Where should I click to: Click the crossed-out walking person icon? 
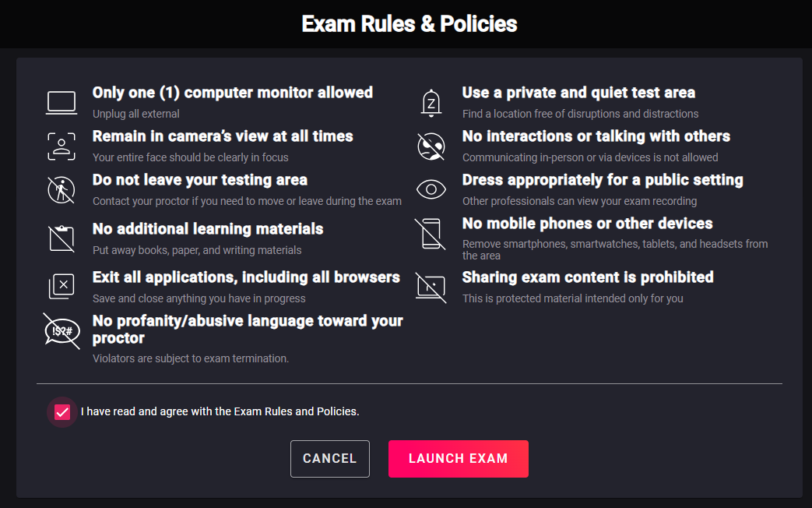tap(61, 190)
